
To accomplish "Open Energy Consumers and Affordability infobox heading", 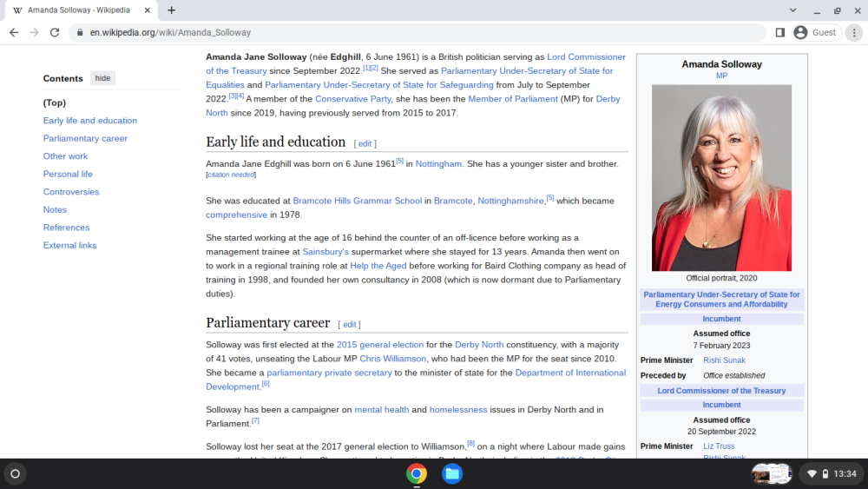I will coord(721,299).
